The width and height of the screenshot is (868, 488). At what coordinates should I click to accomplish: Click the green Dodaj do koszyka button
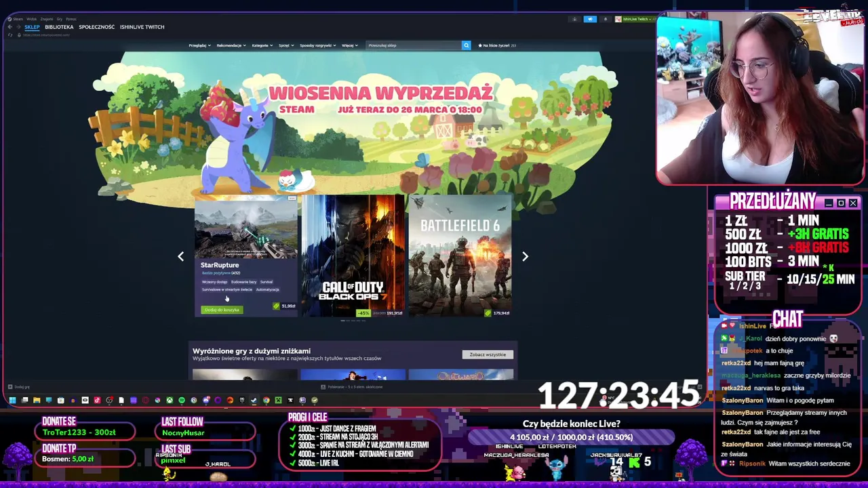coord(222,310)
